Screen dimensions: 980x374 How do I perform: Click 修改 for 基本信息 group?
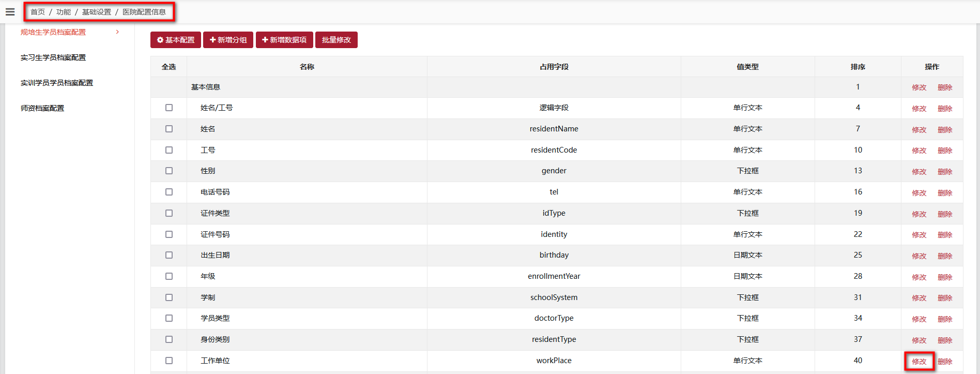[x=919, y=87]
